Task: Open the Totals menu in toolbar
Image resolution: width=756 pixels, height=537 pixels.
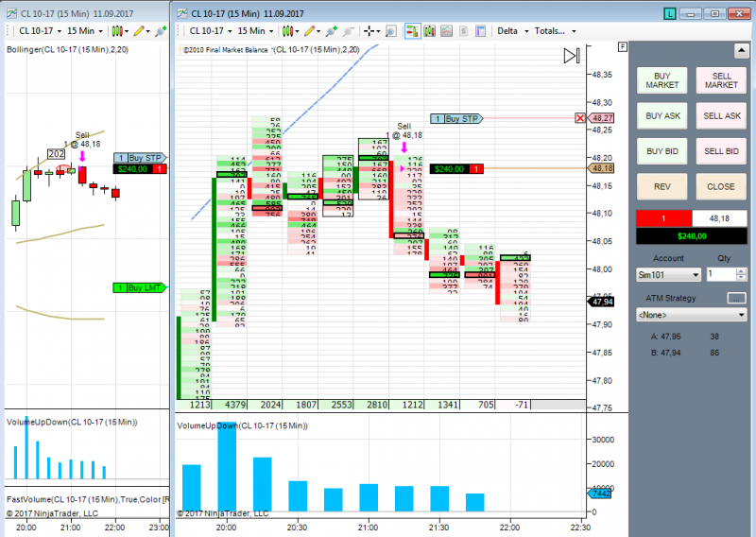Action: pos(555,31)
